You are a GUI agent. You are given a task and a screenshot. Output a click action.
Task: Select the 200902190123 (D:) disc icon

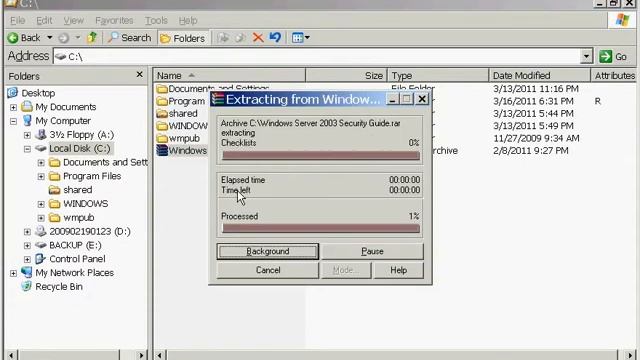tap(40, 231)
